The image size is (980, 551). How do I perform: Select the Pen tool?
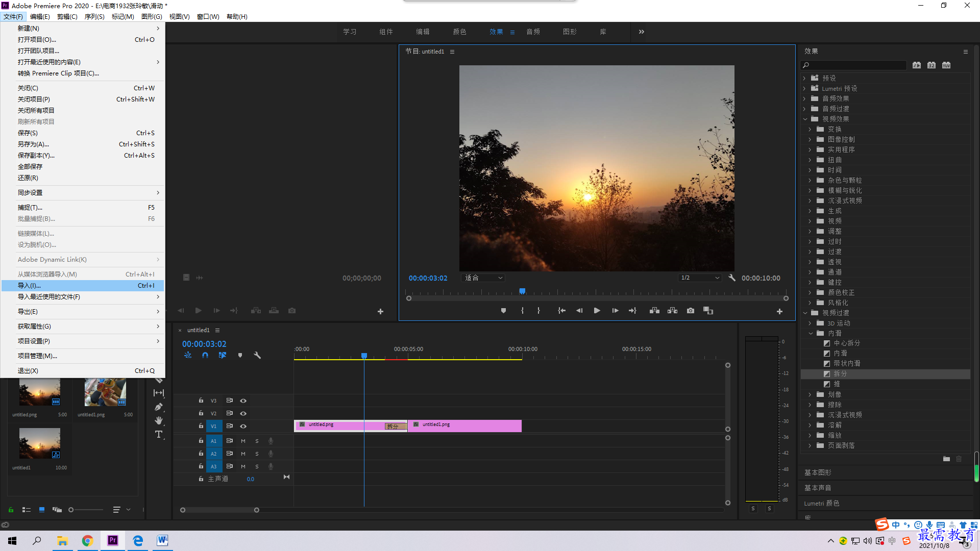tap(159, 407)
